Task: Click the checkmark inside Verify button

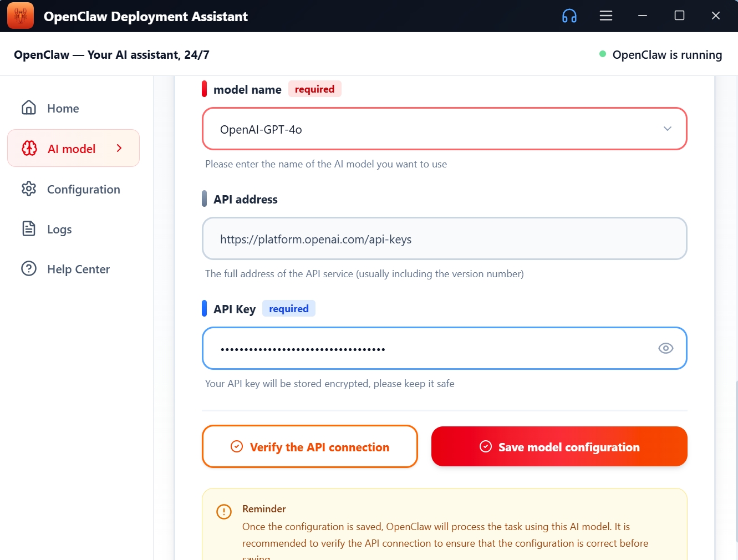Action: click(x=237, y=446)
